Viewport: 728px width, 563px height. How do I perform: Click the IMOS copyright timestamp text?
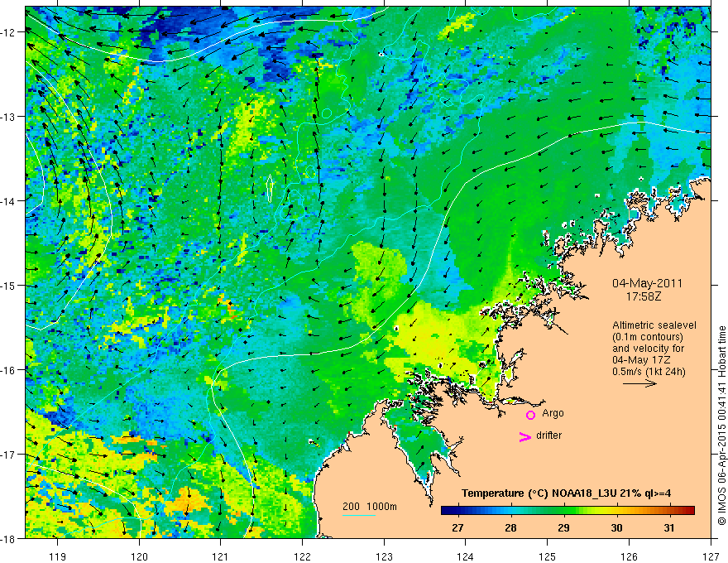(721, 426)
